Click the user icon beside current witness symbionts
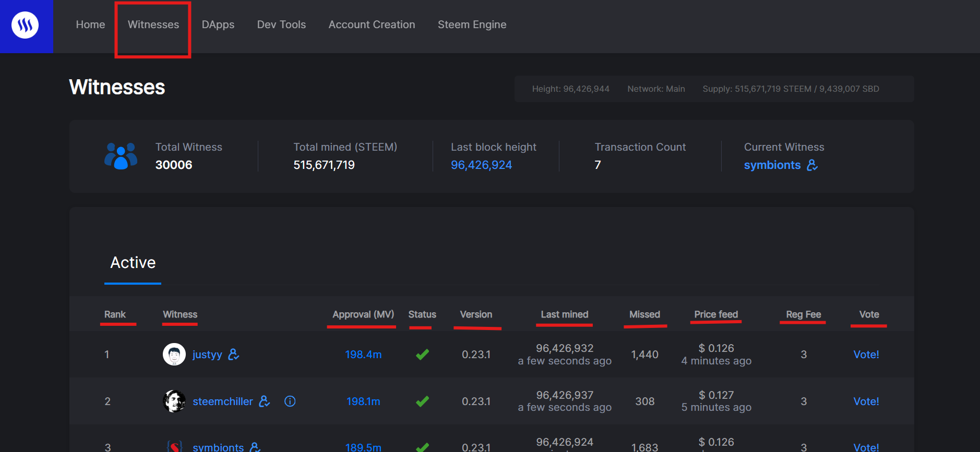This screenshot has height=452, width=980. coord(812,165)
